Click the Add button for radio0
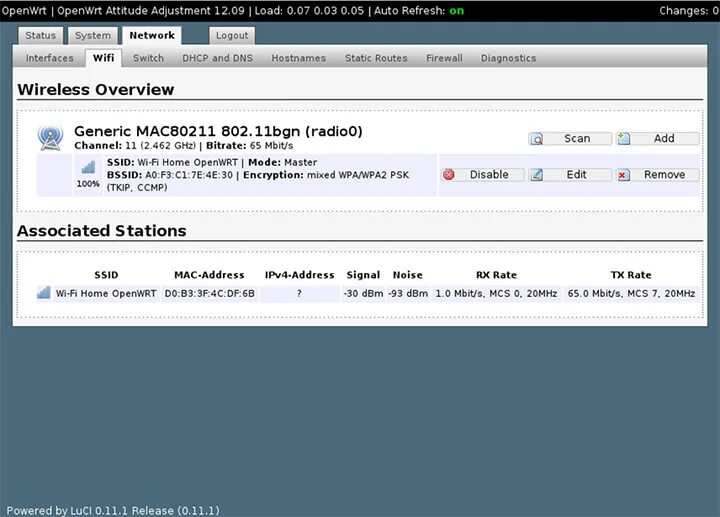The height and width of the screenshot is (517, 720). tap(658, 139)
